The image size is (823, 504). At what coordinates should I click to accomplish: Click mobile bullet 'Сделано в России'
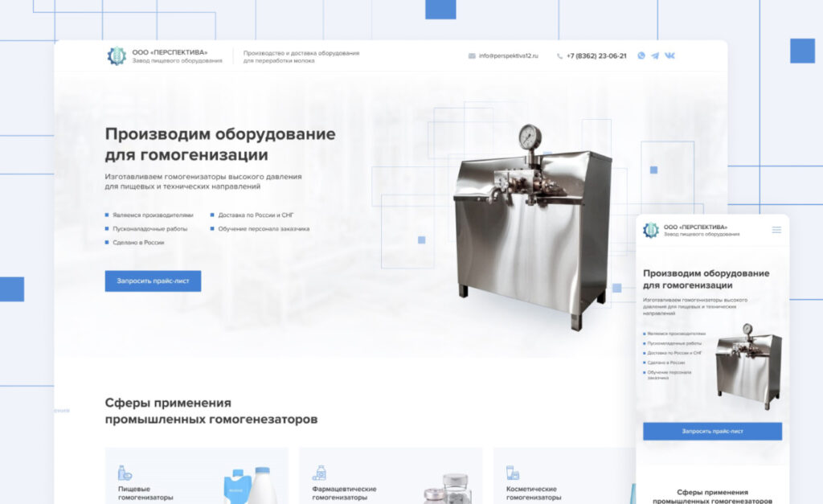click(666, 363)
